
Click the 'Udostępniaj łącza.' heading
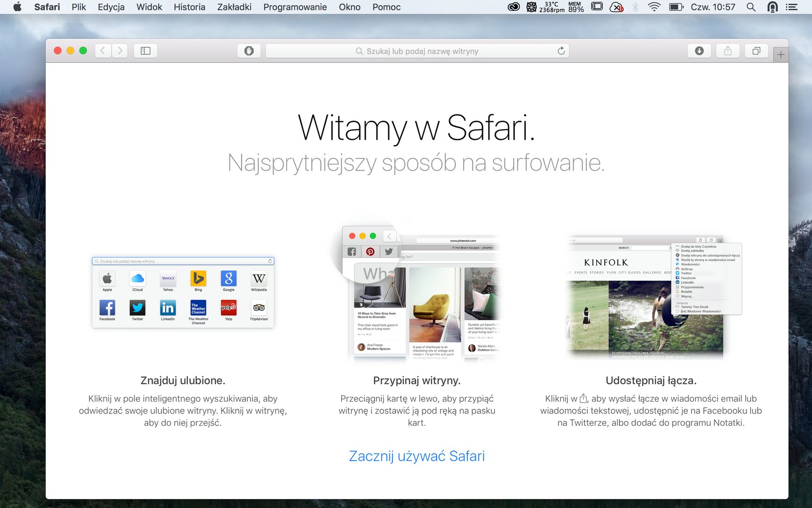click(x=651, y=380)
